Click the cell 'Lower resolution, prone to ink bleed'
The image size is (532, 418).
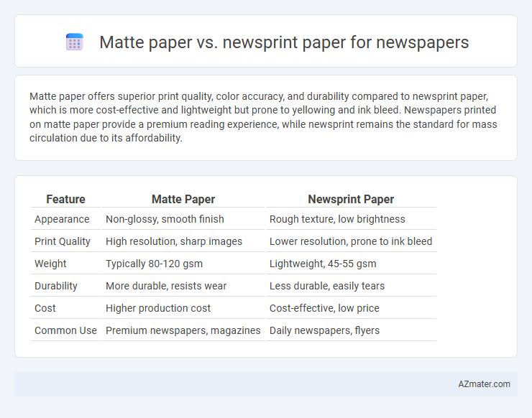click(351, 241)
